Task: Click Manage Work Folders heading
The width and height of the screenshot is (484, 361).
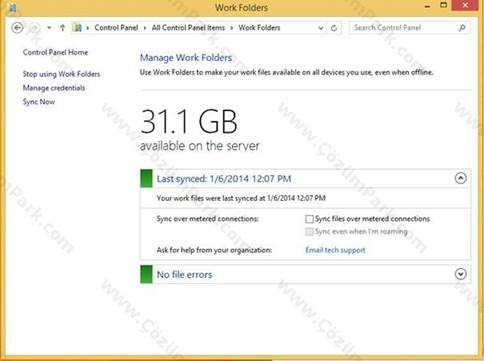Action: coord(186,58)
